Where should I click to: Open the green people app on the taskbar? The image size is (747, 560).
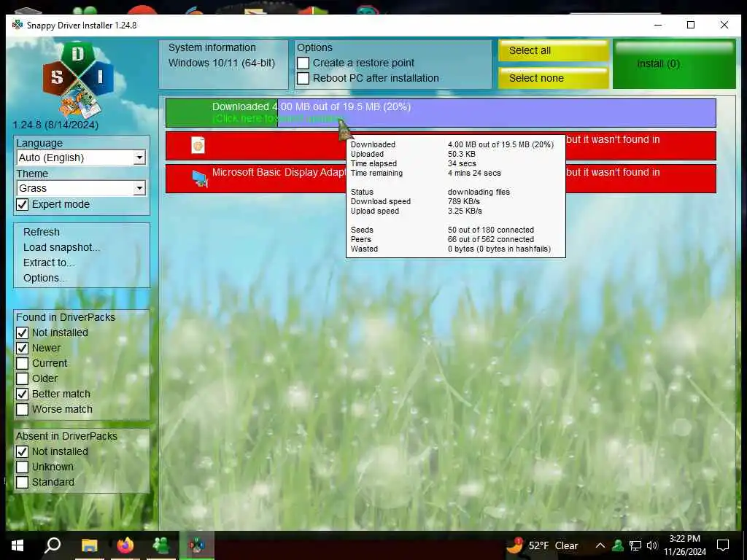click(x=161, y=545)
